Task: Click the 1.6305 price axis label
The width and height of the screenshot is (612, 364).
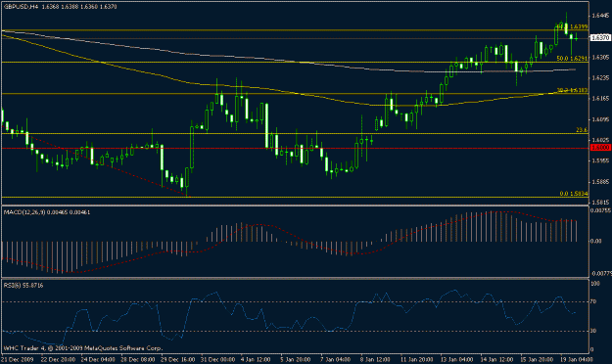Action: pos(600,58)
